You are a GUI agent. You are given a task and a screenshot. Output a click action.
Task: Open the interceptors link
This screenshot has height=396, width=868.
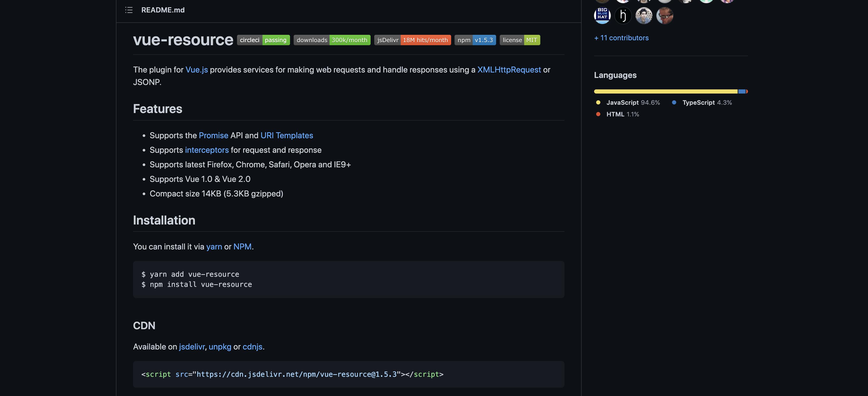[207, 150]
